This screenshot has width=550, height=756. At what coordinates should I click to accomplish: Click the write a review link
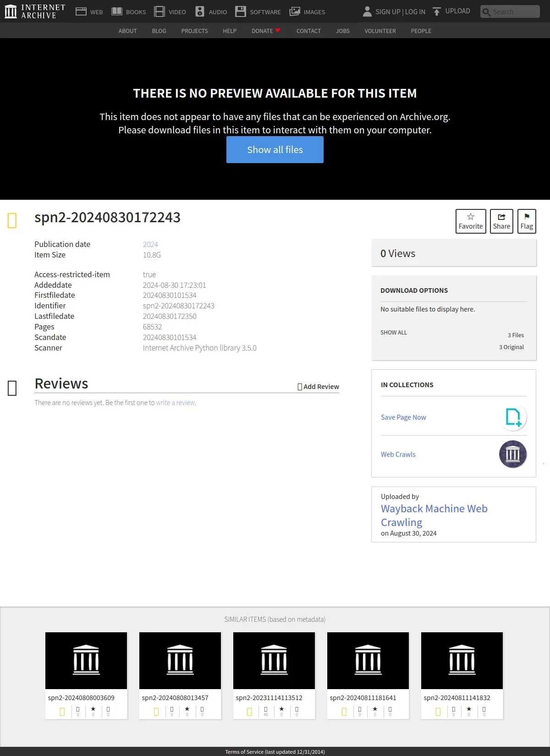(x=176, y=403)
